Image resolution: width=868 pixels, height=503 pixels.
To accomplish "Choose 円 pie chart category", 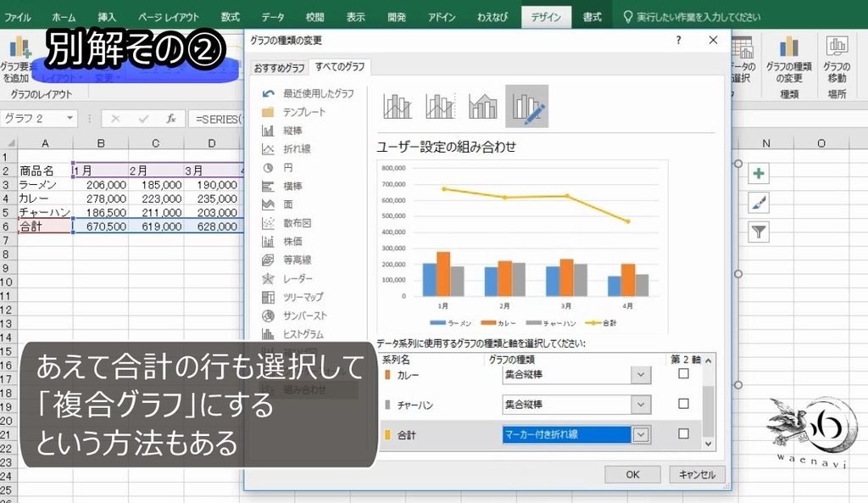I will pyautogui.click(x=277, y=167).
